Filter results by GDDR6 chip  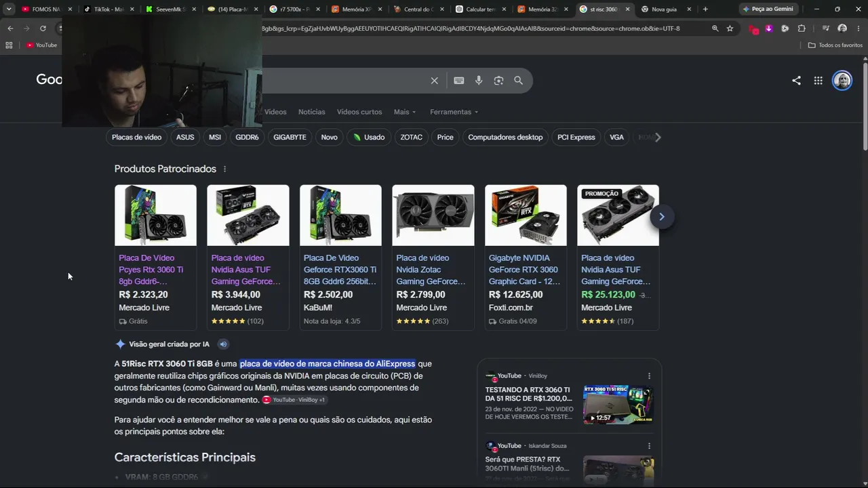coord(247,138)
